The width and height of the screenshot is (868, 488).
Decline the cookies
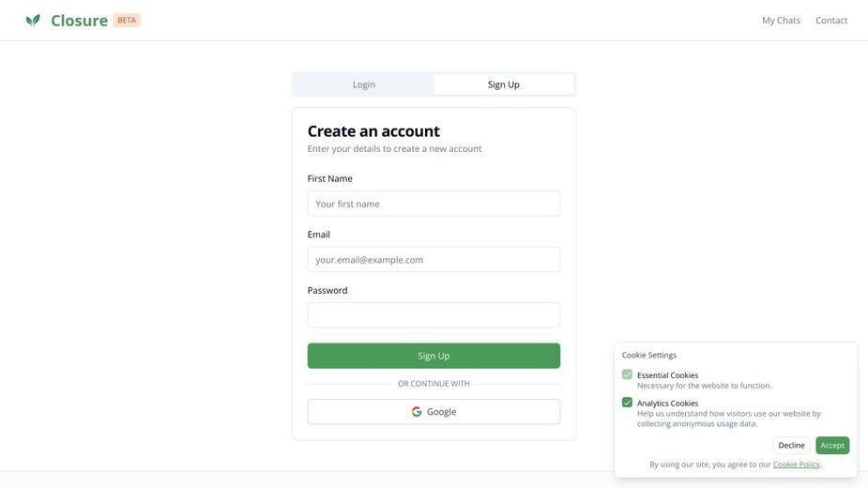pos(791,446)
